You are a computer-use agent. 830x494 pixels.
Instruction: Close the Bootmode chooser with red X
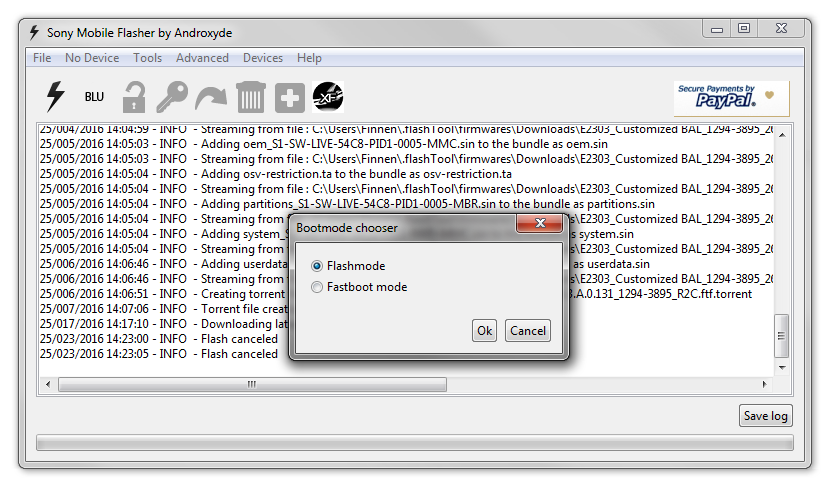(x=539, y=223)
